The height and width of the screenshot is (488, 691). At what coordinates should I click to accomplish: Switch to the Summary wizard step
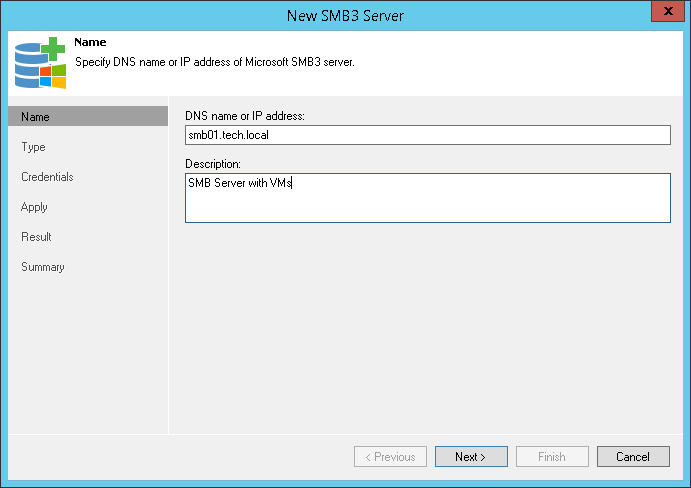coord(43,267)
